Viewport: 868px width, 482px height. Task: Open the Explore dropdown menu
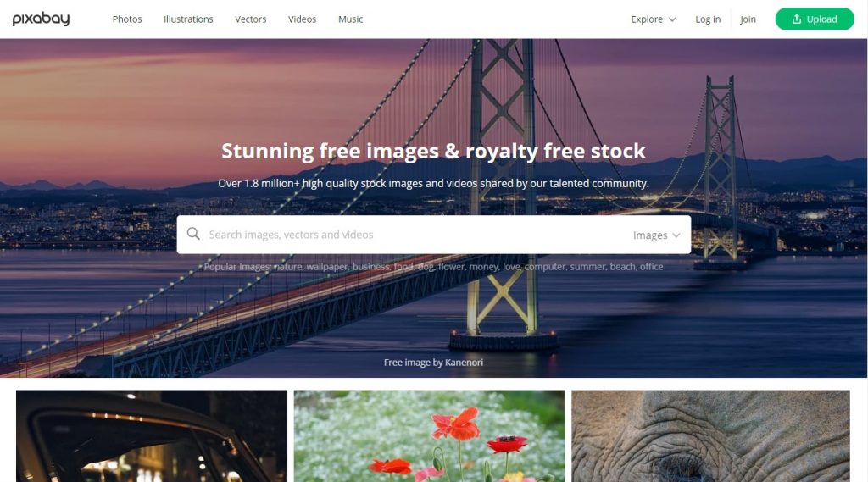654,19
